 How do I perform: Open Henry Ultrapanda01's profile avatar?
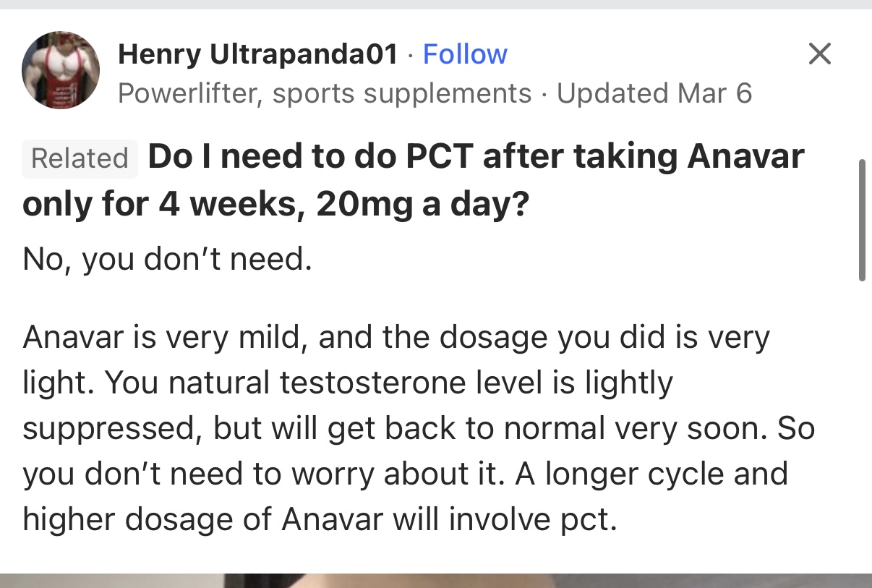[61, 71]
